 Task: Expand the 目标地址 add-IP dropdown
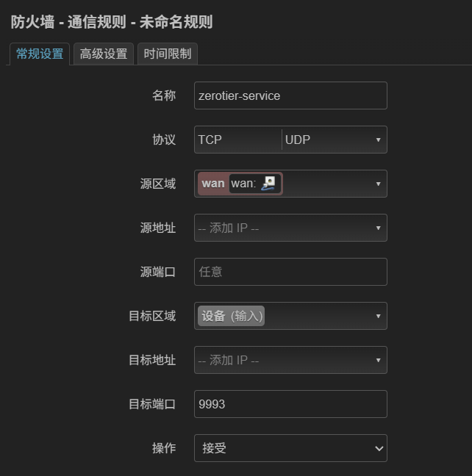[378, 360]
